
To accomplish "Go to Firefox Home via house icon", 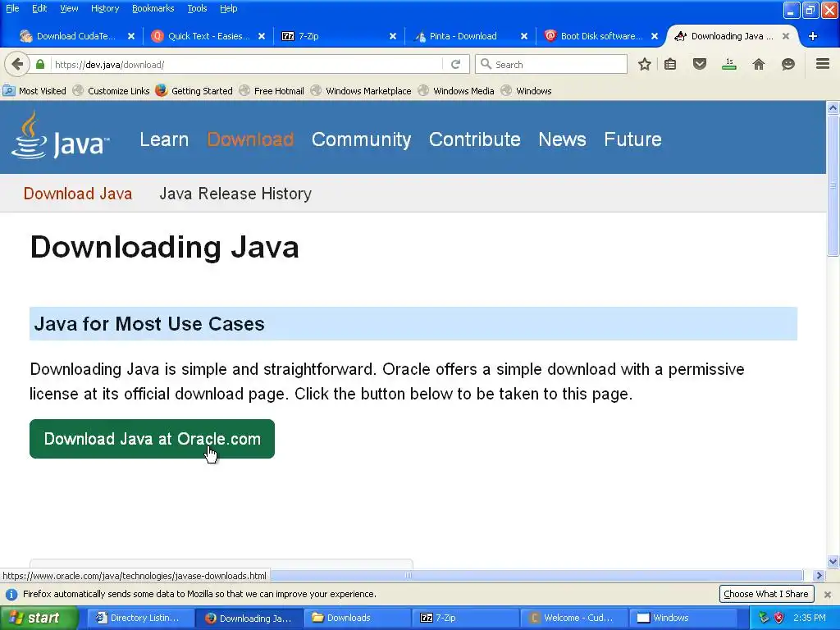I will click(x=759, y=64).
